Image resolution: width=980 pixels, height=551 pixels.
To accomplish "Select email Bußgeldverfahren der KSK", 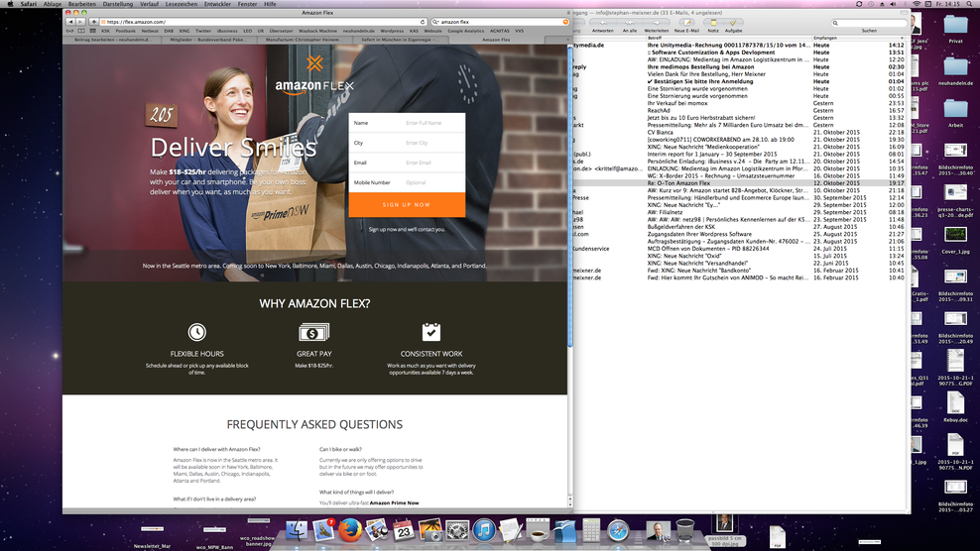I will click(739, 227).
